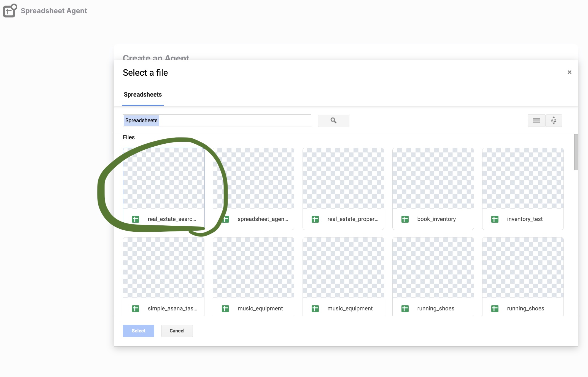Select the simple_asana_tas... file thumbnail

[164, 268]
